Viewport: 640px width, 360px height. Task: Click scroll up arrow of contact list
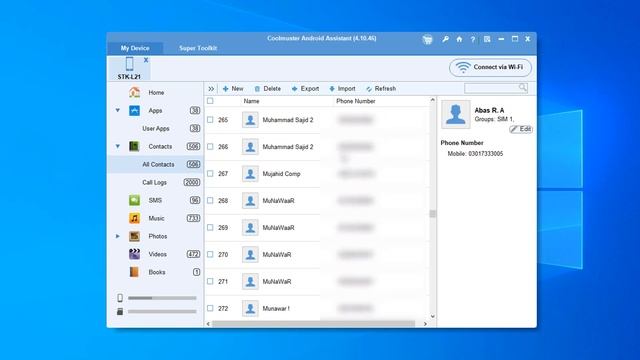433,100
